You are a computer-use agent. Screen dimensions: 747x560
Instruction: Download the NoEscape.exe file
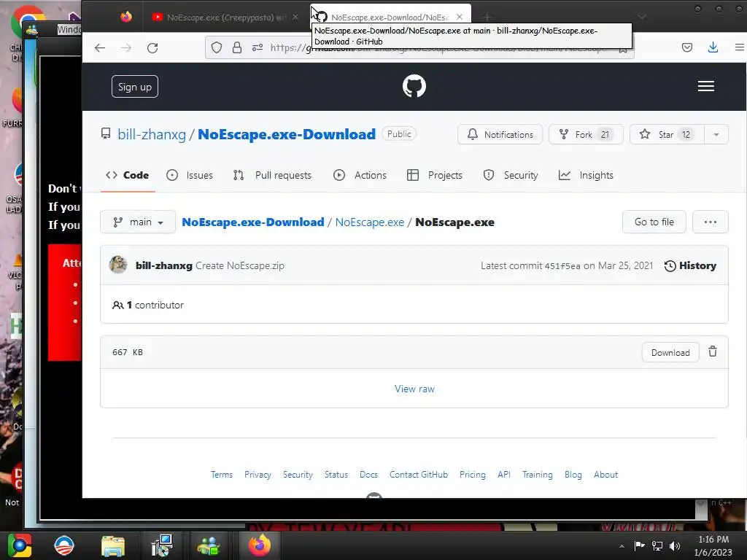(x=670, y=352)
